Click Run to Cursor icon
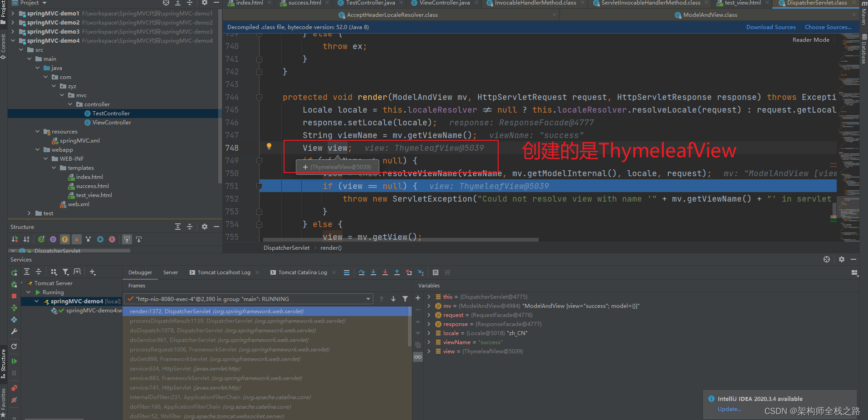This screenshot has height=420, width=868. (x=421, y=272)
